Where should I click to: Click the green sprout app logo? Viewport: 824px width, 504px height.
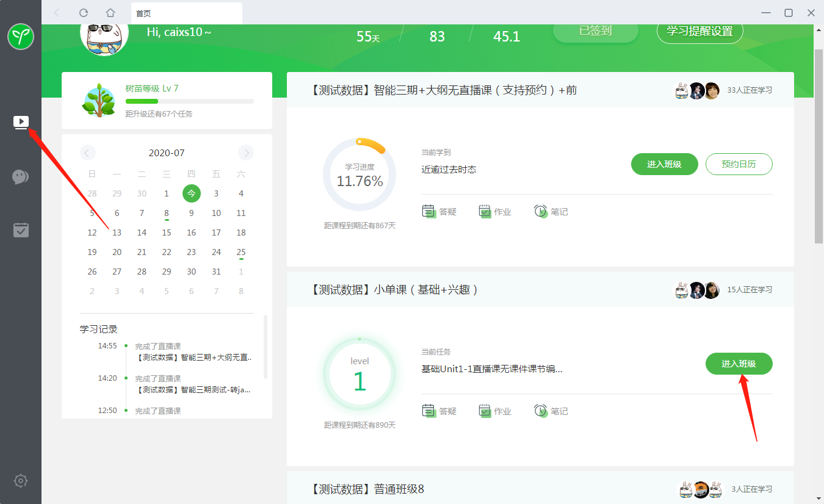coord(21,37)
